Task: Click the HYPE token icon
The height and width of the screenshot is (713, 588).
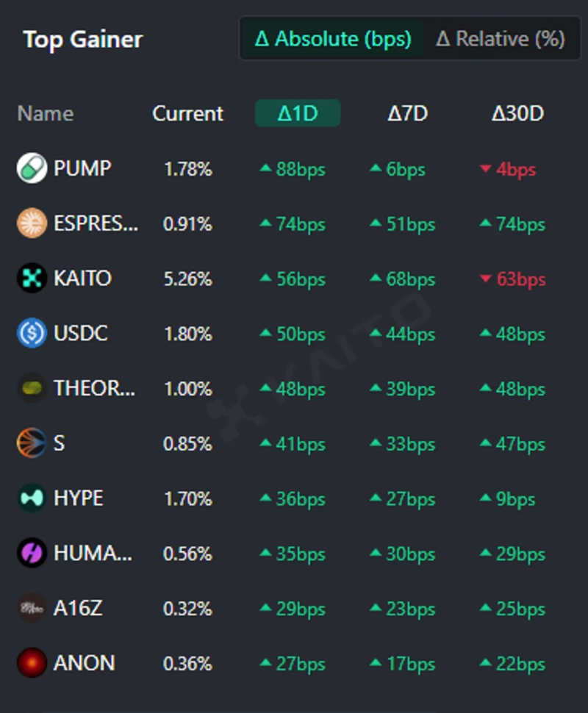Action: tap(32, 498)
